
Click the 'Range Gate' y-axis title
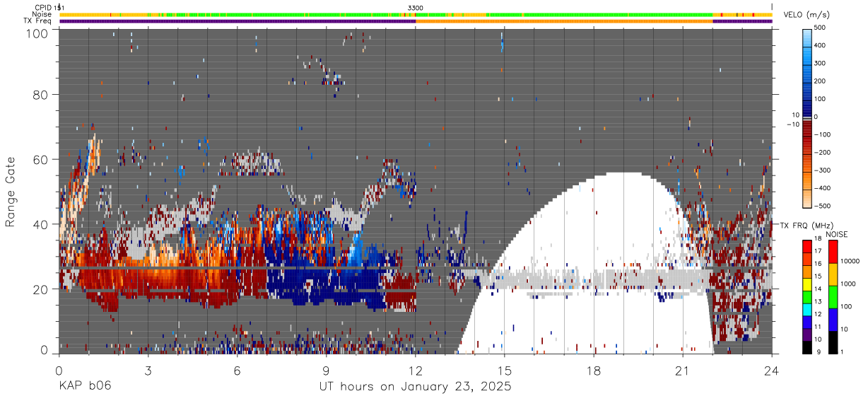point(11,192)
